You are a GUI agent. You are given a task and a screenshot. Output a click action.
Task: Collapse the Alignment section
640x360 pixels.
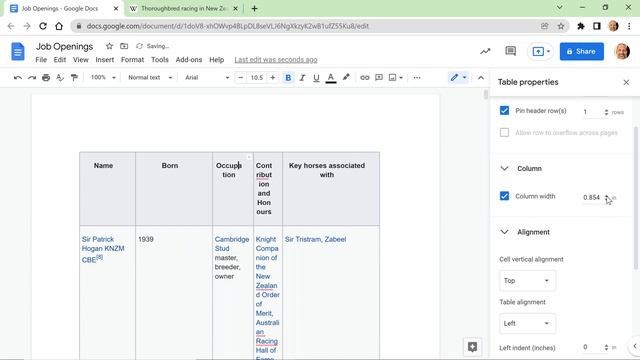click(504, 232)
